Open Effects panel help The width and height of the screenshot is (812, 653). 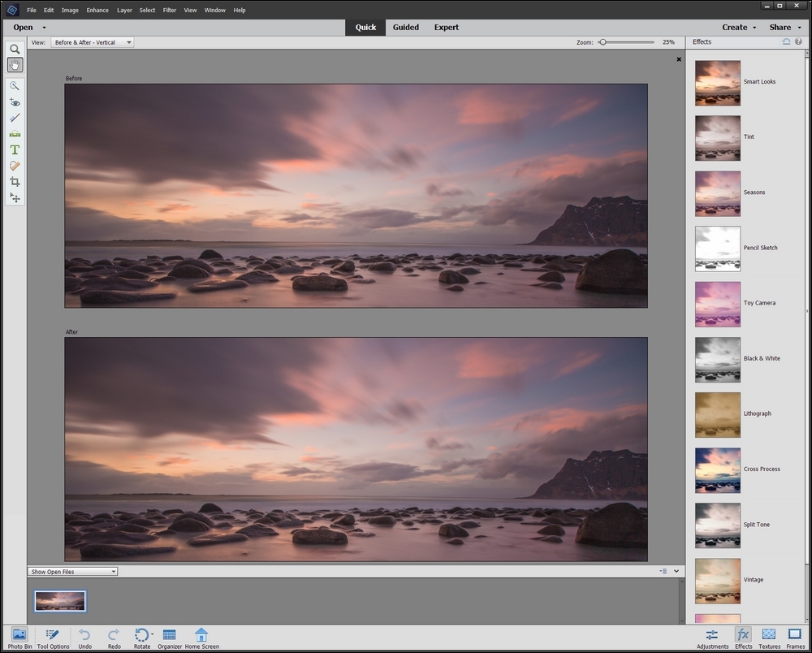(798, 41)
